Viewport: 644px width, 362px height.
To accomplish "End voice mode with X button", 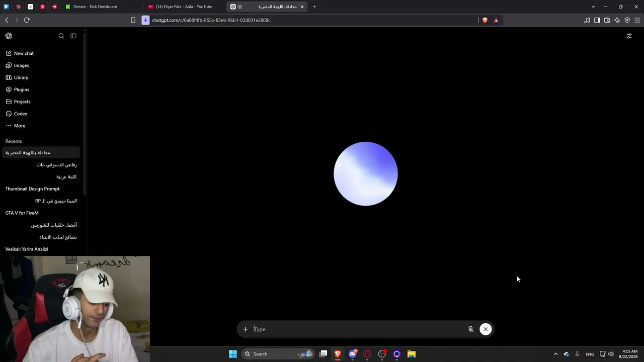I will pyautogui.click(x=486, y=329).
